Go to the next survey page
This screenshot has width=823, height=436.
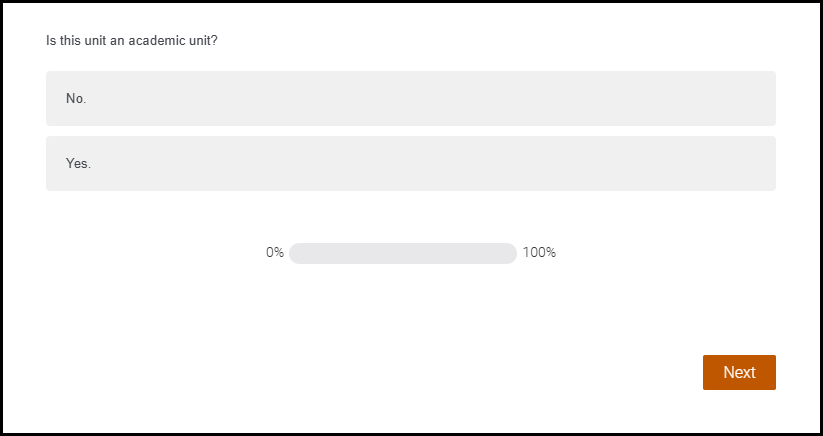tap(739, 372)
